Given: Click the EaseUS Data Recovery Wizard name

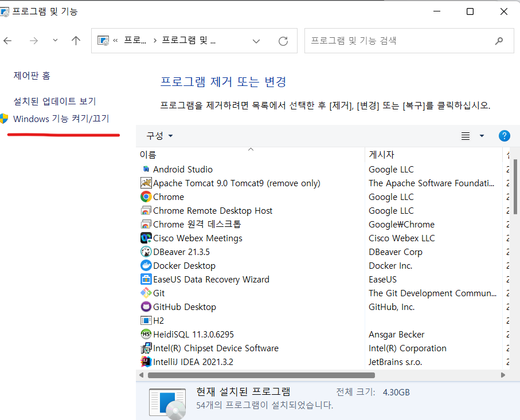Looking at the screenshot, I should pyautogui.click(x=211, y=280).
